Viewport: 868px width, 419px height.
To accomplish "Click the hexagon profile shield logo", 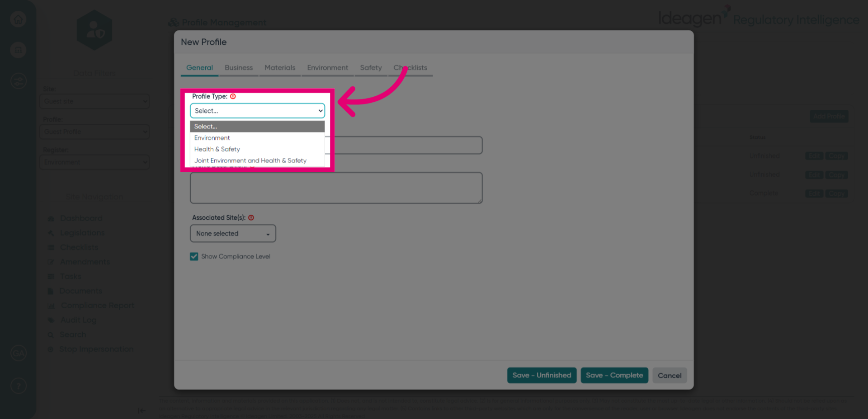I will point(94,30).
